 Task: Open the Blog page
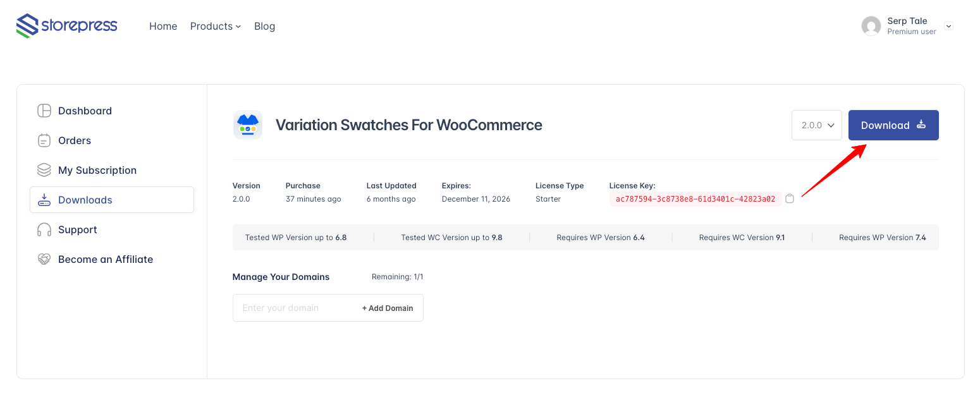[x=264, y=26]
